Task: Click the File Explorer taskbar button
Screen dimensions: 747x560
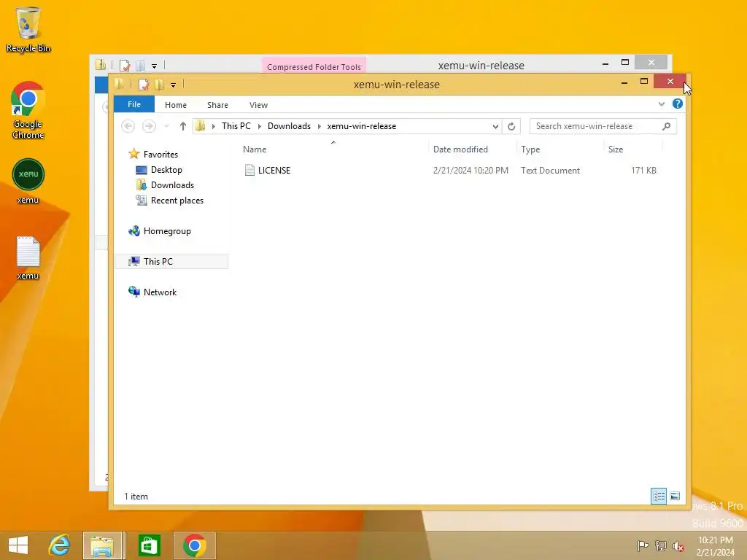Action: click(103, 545)
